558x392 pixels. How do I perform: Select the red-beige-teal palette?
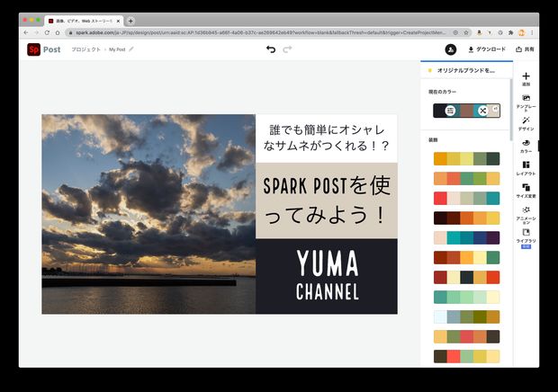pyautogui.click(x=466, y=199)
